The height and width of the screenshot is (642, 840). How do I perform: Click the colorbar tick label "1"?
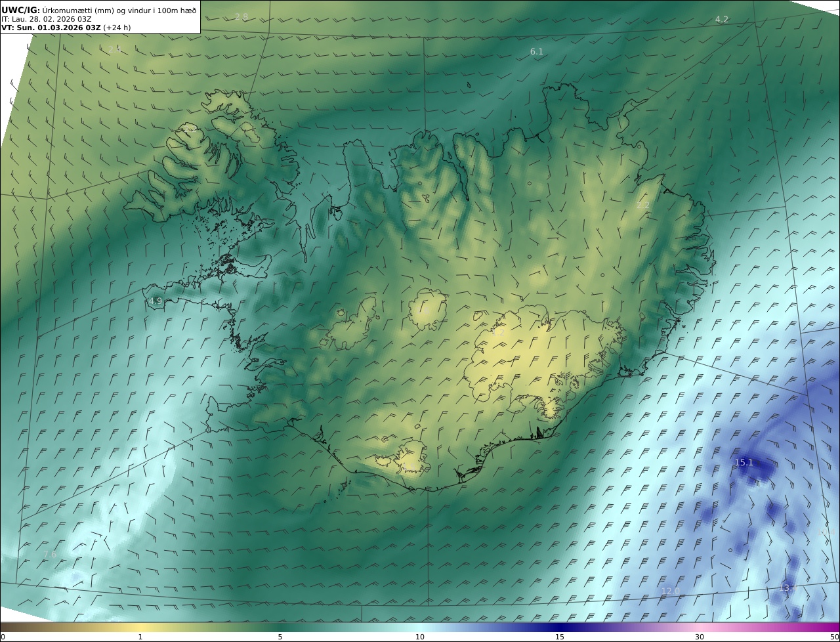pyautogui.click(x=140, y=637)
